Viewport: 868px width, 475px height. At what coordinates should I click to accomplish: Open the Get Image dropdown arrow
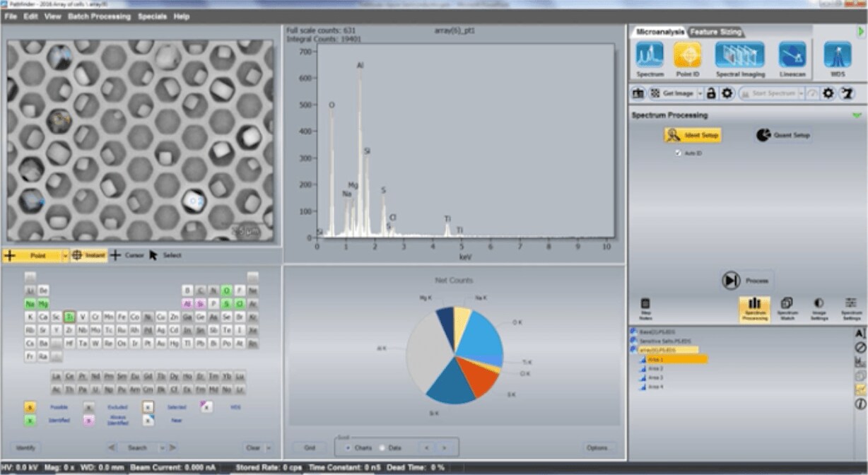(700, 93)
